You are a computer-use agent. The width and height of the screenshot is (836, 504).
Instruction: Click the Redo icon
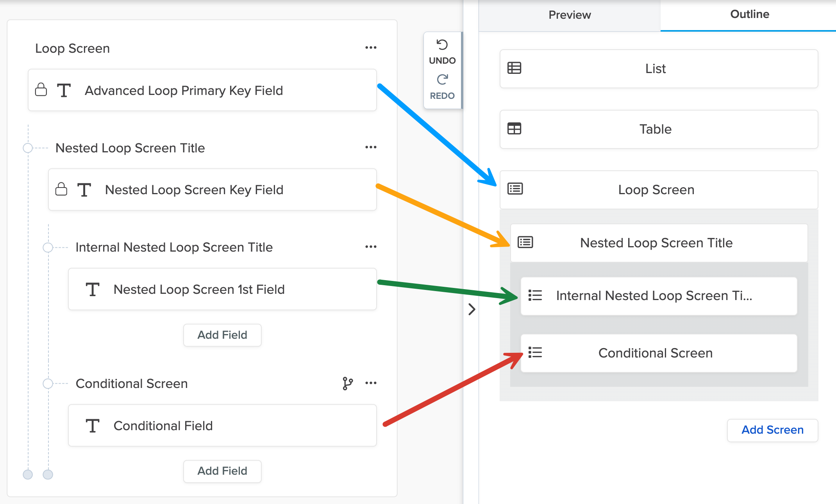(x=442, y=80)
